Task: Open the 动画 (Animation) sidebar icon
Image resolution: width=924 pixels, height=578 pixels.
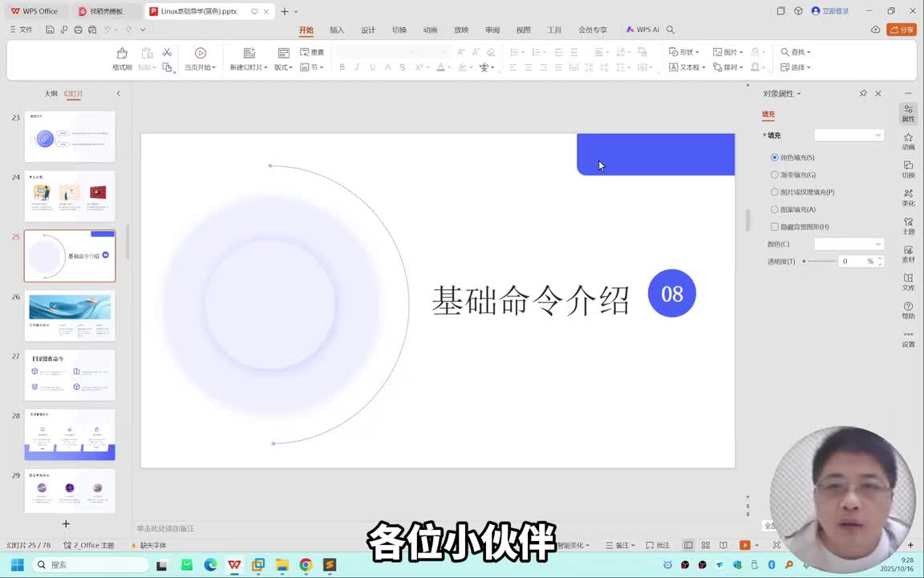Action: pyautogui.click(x=908, y=141)
